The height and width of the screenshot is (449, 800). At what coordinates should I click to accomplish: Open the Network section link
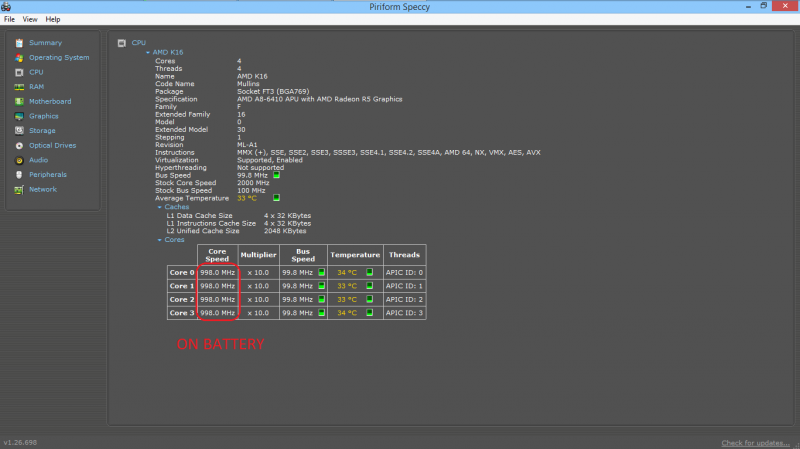coord(43,189)
